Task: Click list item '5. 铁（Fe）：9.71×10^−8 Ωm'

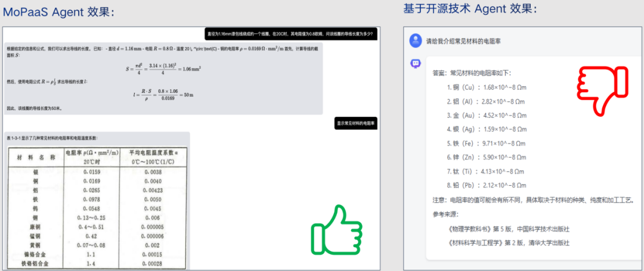Action: coord(487,144)
